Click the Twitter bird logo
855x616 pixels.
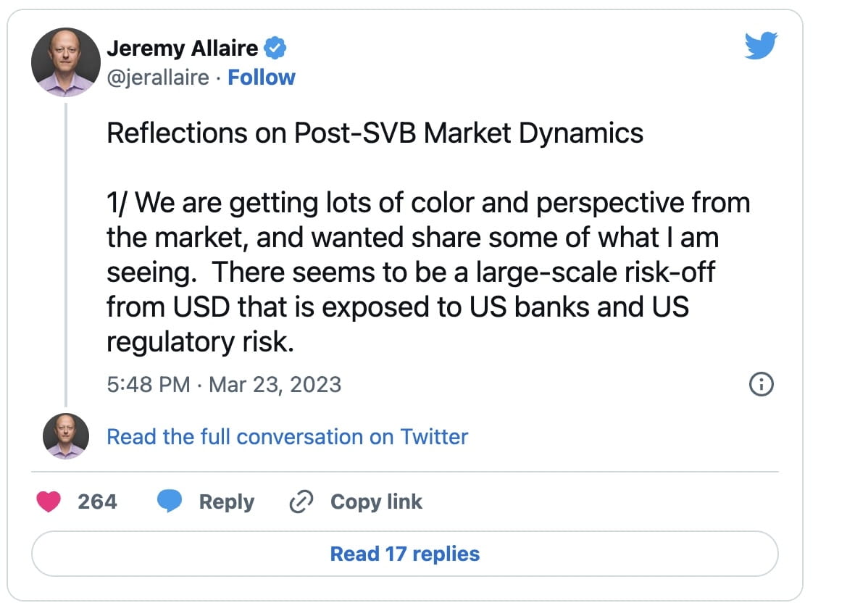pyautogui.click(x=760, y=48)
